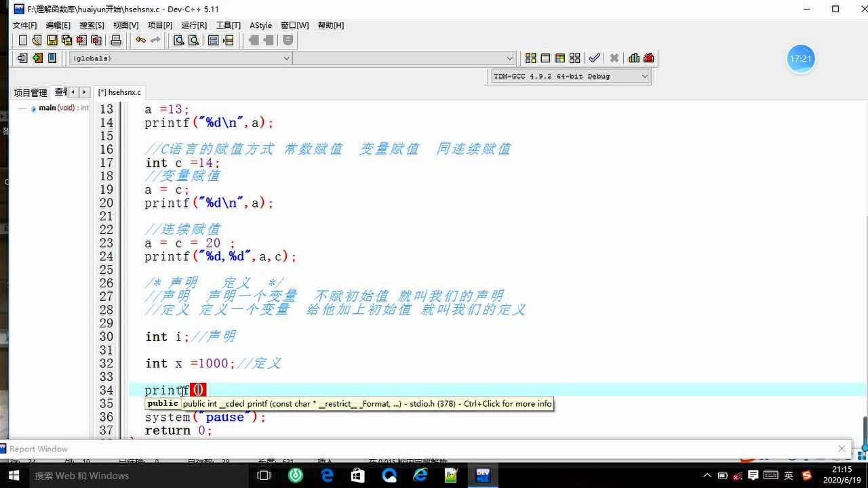Click the insert toolbar icon on second row
Viewport: 868px width, 488px height.
[22, 58]
